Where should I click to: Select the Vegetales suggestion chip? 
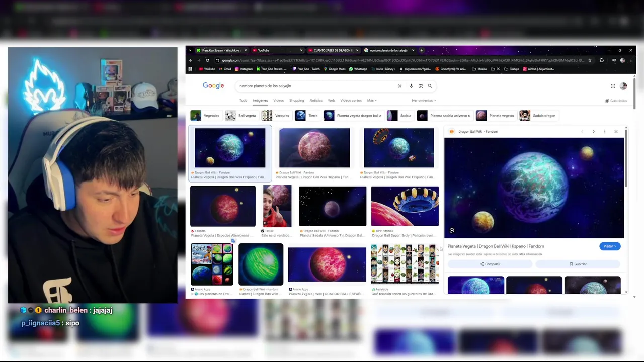tap(206, 116)
